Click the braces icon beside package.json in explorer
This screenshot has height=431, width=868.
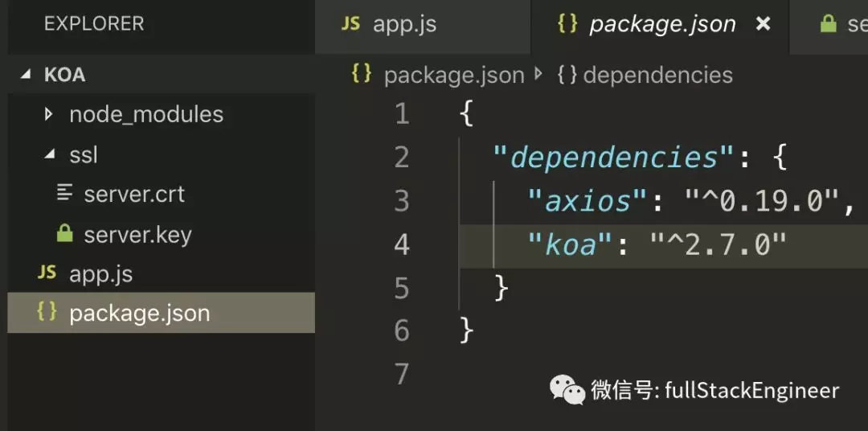(47, 312)
